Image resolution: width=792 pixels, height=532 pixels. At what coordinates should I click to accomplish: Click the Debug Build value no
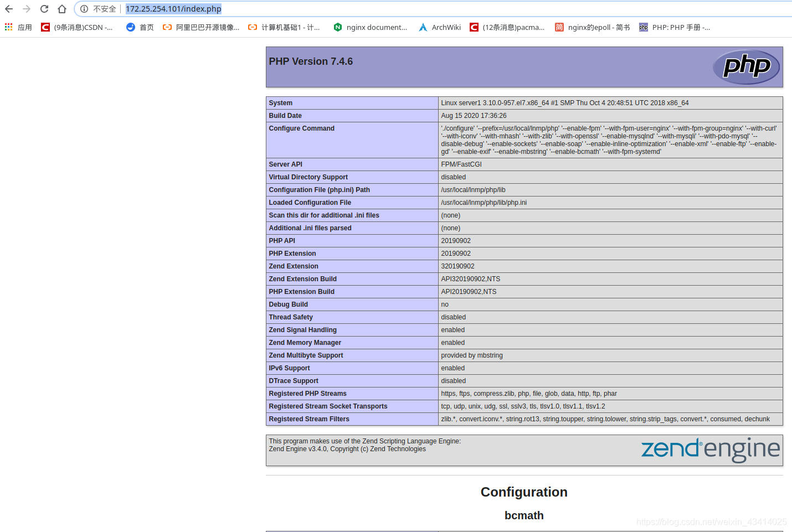(445, 304)
